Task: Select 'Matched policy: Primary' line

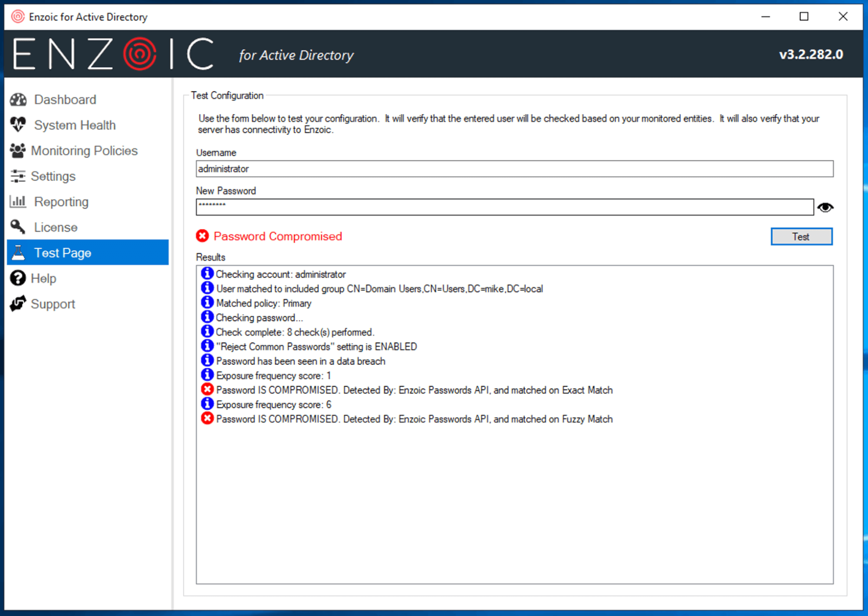Action: [263, 303]
